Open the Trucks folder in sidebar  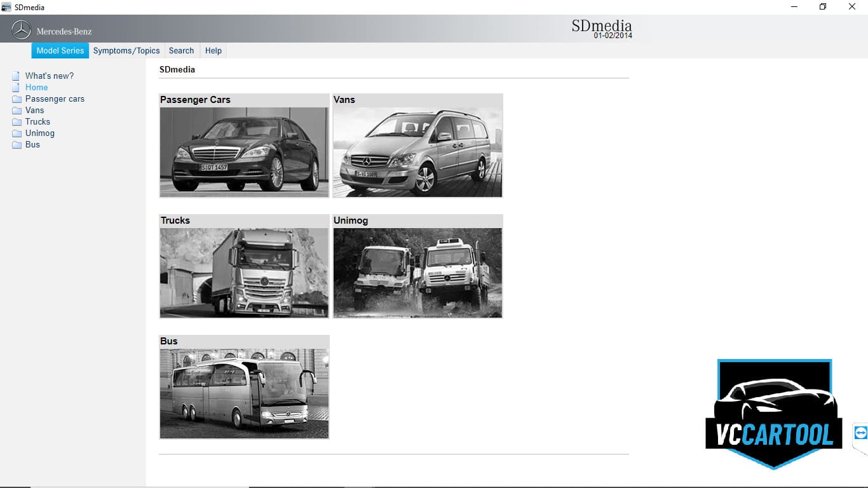pyautogui.click(x=37, y=121)
